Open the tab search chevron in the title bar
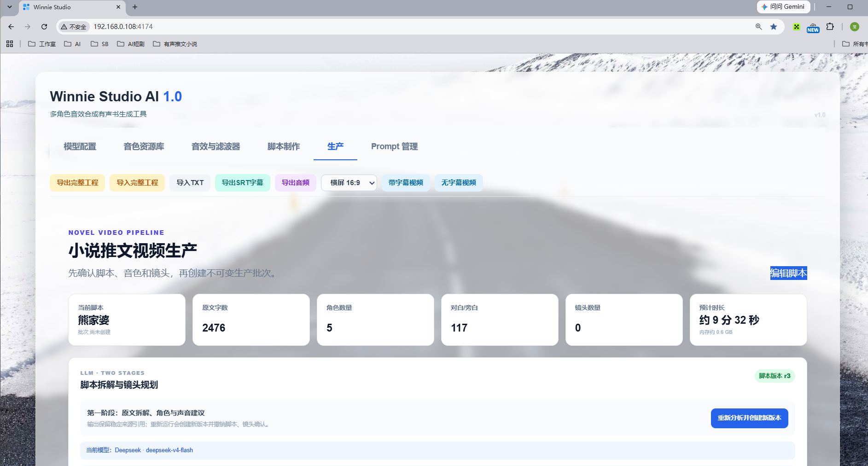 click(x=10, y=7)
